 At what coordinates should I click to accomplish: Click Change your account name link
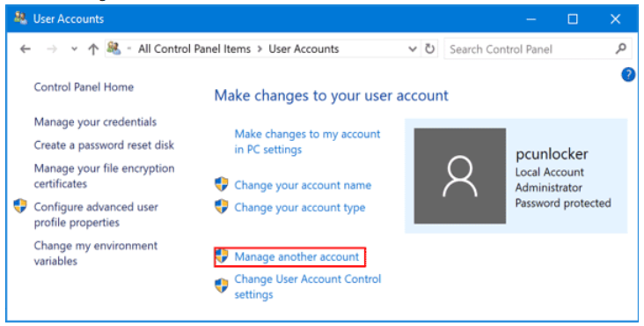(x=303, y=185)
